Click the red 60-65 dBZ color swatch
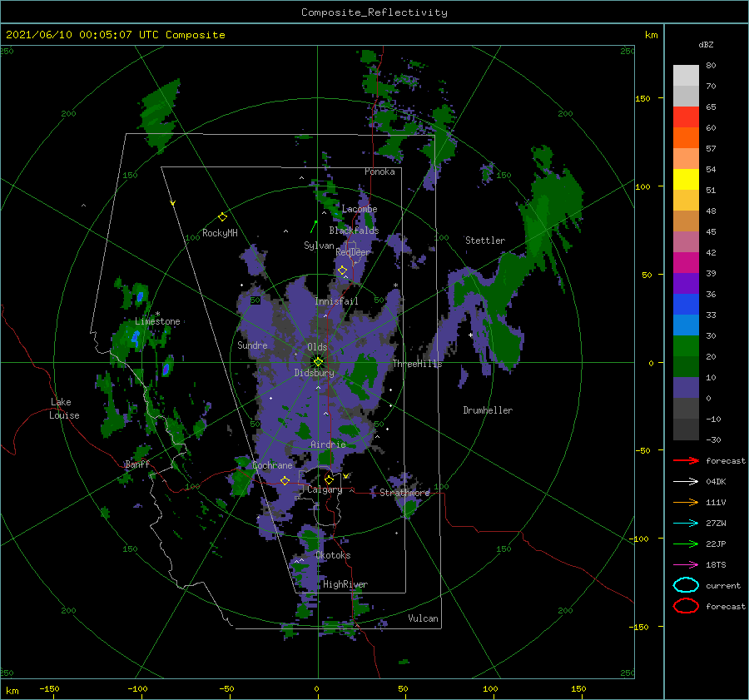The image size is (749, 700). [x=686, y=117]
